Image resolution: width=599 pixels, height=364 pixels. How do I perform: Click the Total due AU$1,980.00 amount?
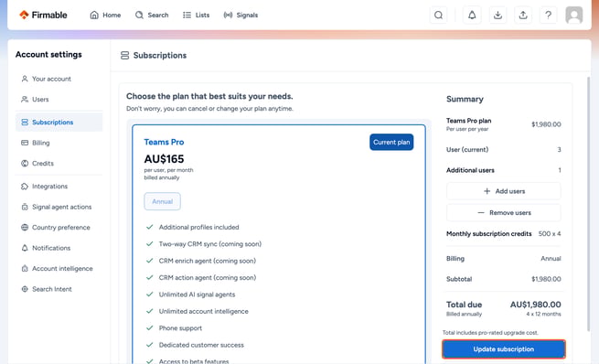(x=536, y=305)
